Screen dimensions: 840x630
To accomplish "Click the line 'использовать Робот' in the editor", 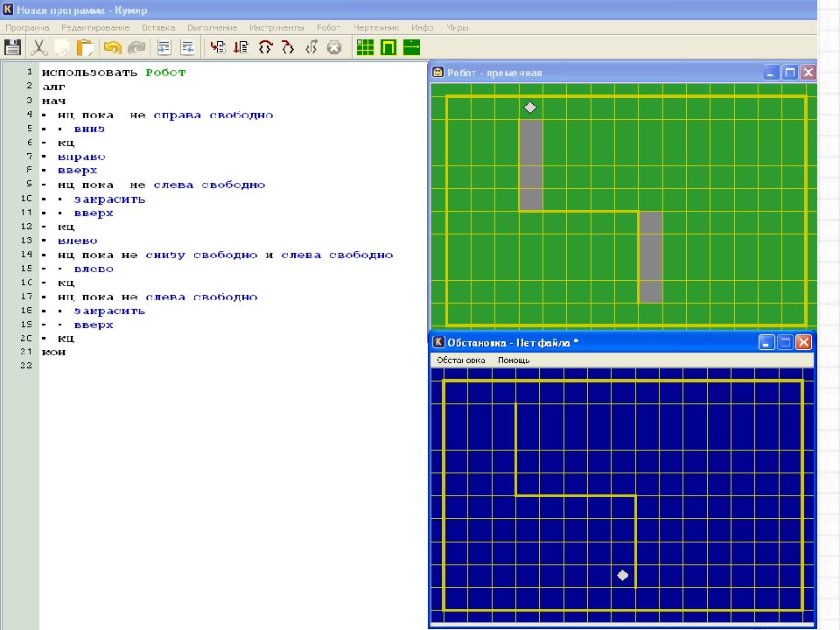I will click(114, 73).
